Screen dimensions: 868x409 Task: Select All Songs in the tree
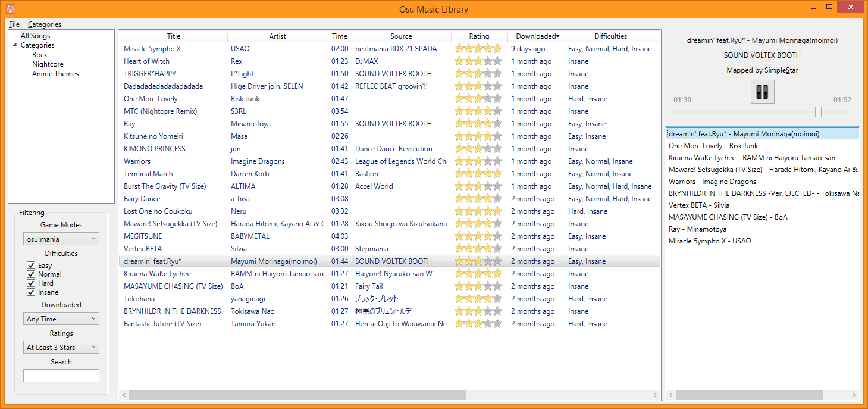coord(36,36)
